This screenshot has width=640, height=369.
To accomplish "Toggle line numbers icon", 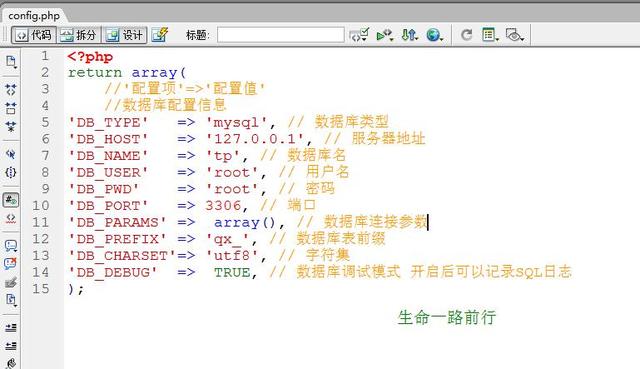I will tap(11, 200).
